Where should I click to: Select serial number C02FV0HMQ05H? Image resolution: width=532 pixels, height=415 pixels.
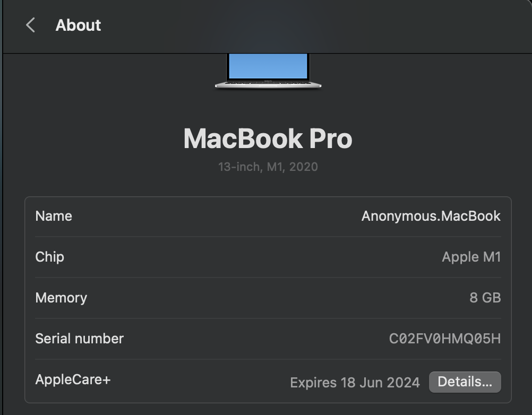(x=444, y=339)
